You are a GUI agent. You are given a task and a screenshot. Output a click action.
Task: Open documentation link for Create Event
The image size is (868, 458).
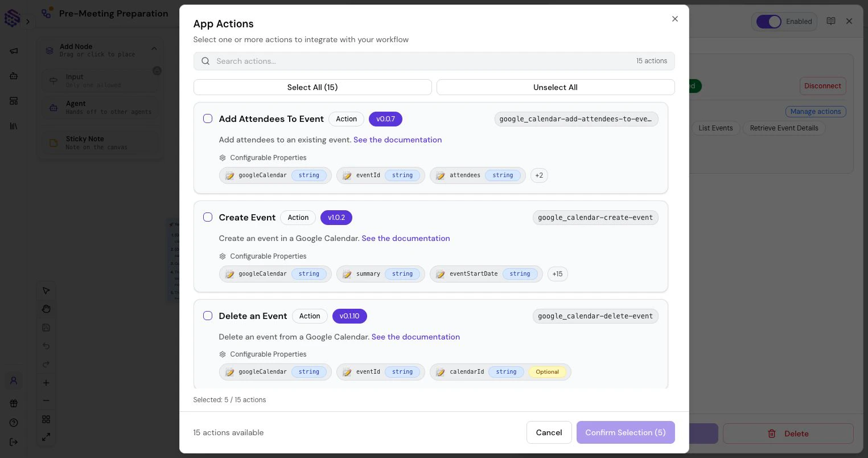tap(406, 238)
